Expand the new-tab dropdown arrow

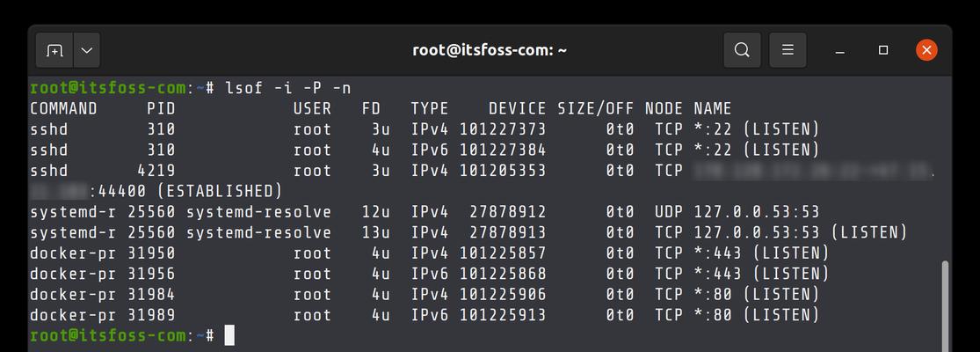pyautogui.click(x=86, y=50)
